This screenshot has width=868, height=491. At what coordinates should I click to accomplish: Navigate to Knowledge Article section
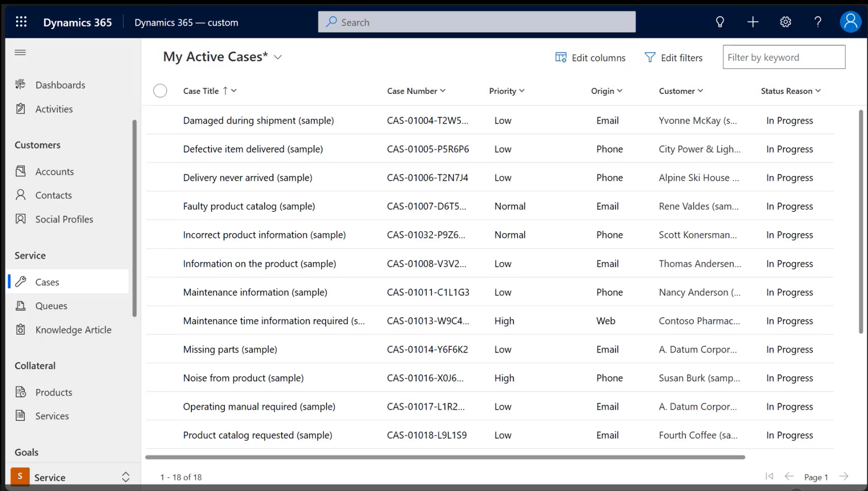coord(73,329)
